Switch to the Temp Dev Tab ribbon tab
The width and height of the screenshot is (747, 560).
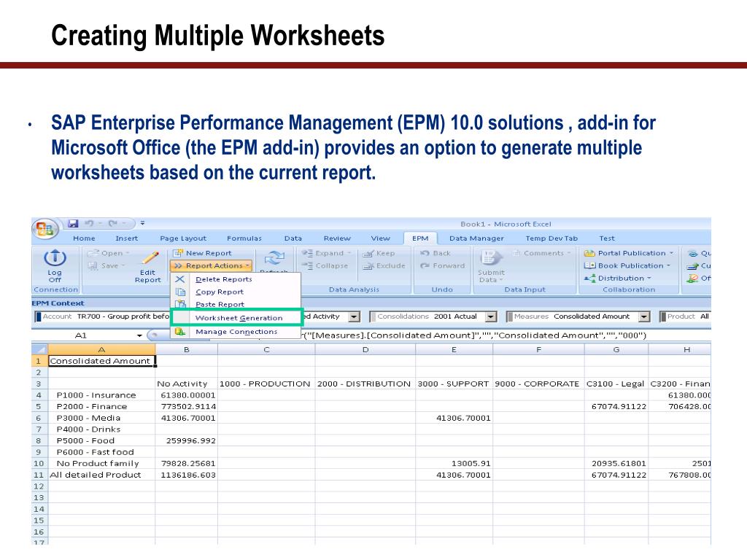tap(551, 238)
